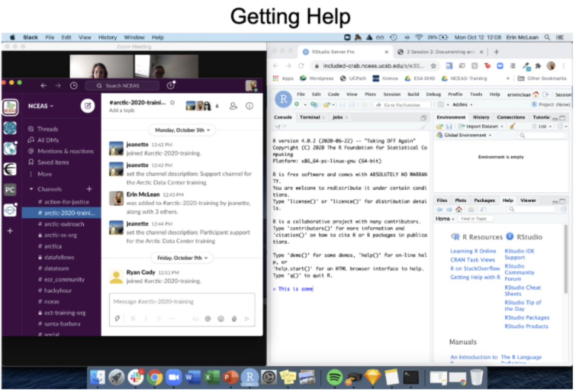Click the add people icon in channel header
The height and width of the screenshot is (392, 578).
coord(233,106)
